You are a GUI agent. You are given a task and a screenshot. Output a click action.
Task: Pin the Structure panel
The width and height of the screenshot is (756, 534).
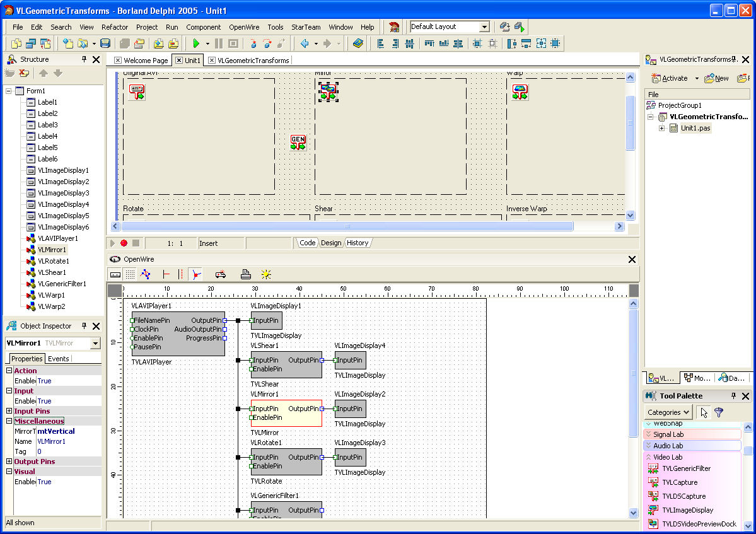pos(84,59)
